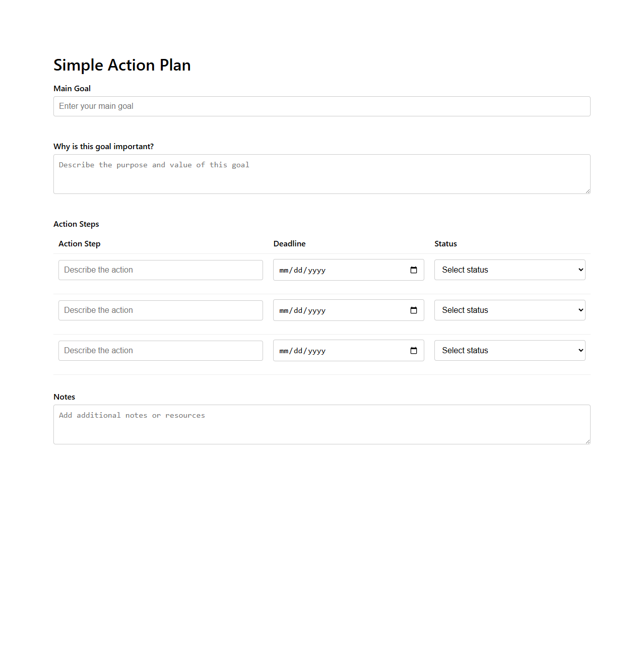The width and height of the screenshot is (644, 655).
Task: Click the Action Steps section label
Action: tap(76, 224)
